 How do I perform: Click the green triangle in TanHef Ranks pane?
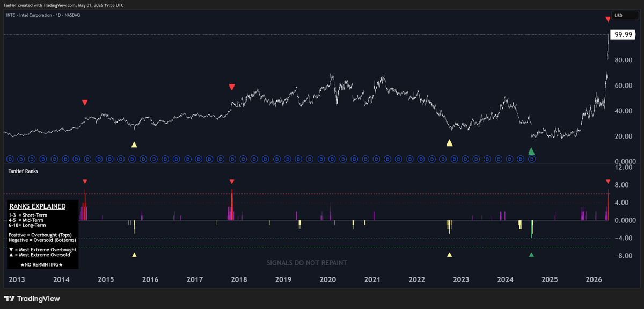click(x=531, y=255)
